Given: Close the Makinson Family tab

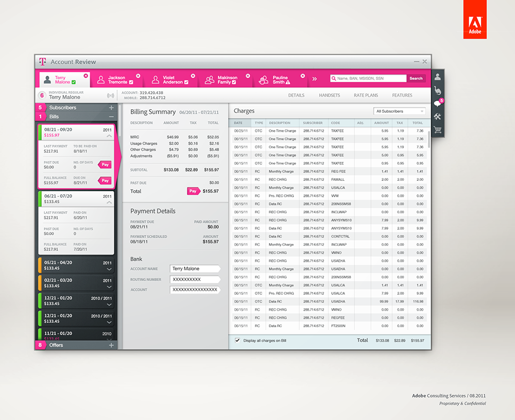Looking at the screenshot, I should pos(248,76).
